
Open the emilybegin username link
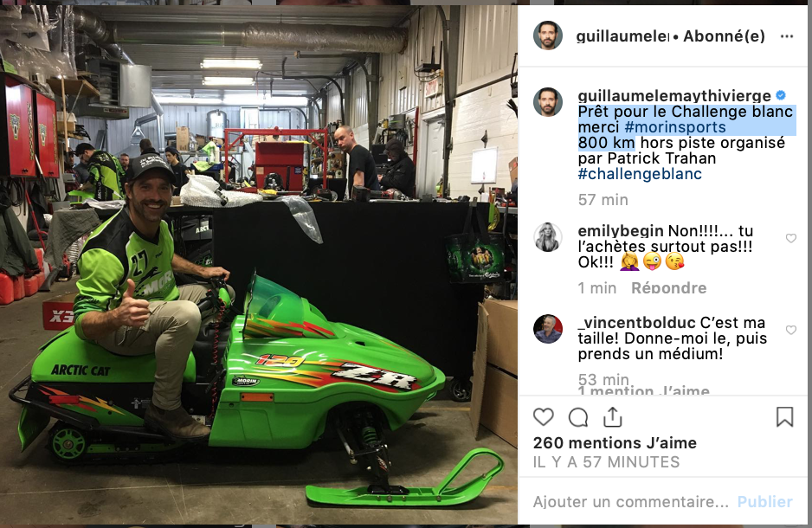coord(621,231)
